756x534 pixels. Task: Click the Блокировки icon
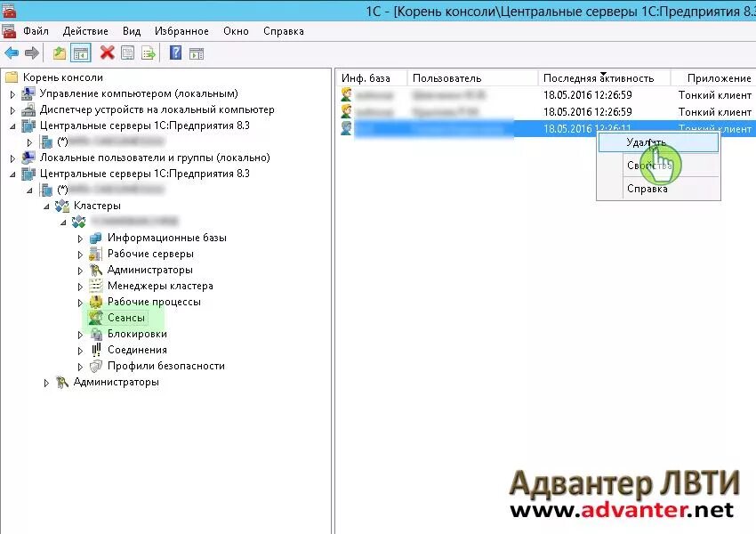[x=96, y=334]
